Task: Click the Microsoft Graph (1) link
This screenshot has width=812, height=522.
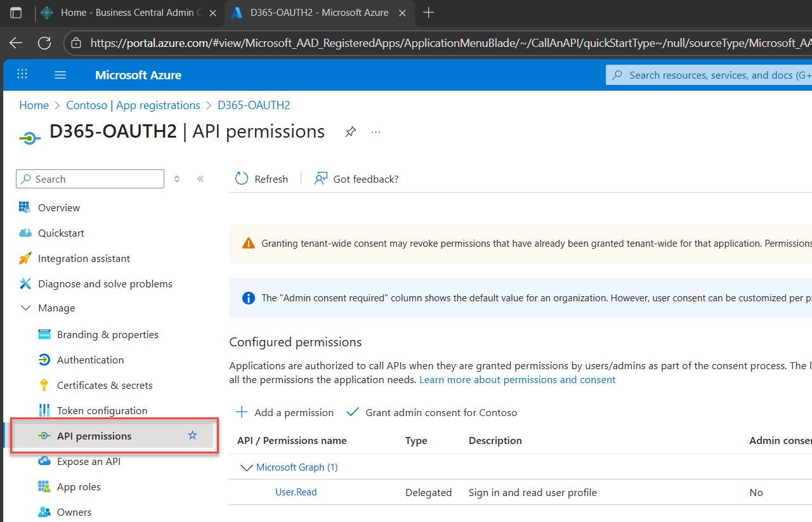Action: [x=297, y=467]
